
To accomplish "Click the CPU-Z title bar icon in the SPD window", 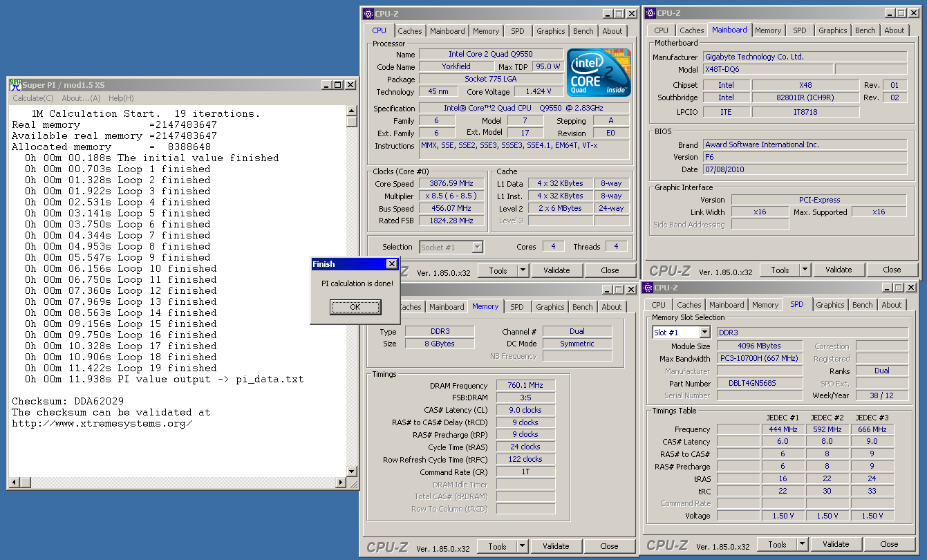I will tap(649, 288).
